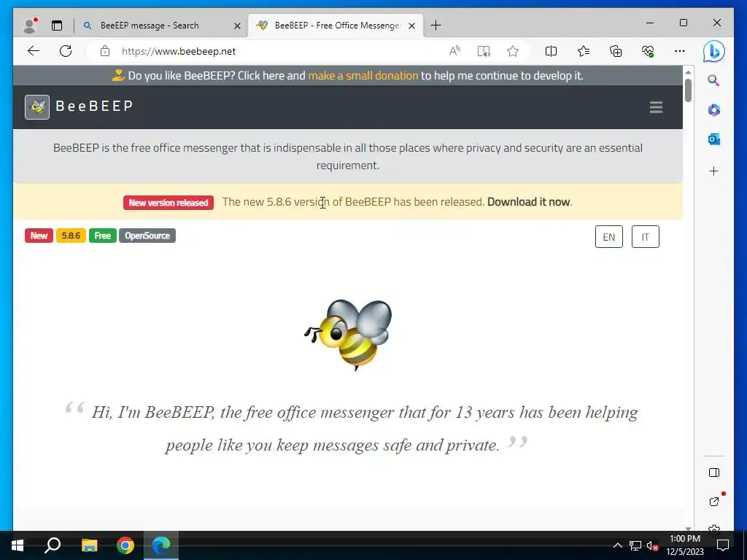Open the Edge profile icon
The image size is (747, 560).
[30, 26]
